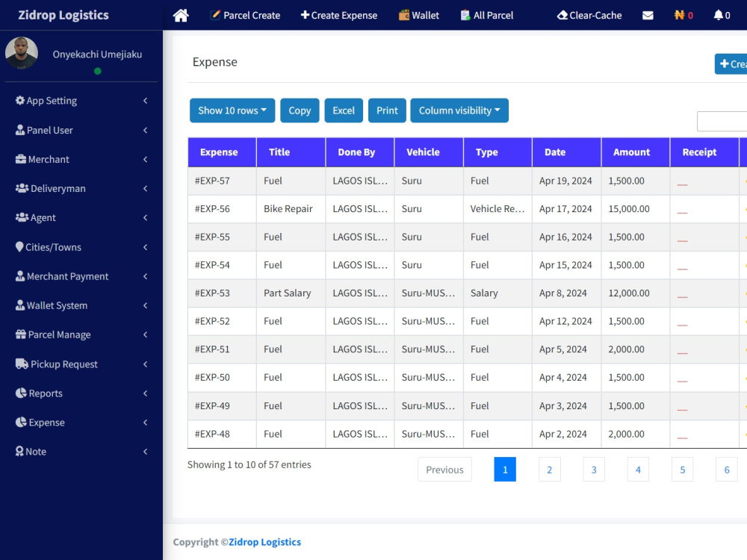
Task: Click the Naira balance icon
Action: pyautogui.click(x=679, y=15)
